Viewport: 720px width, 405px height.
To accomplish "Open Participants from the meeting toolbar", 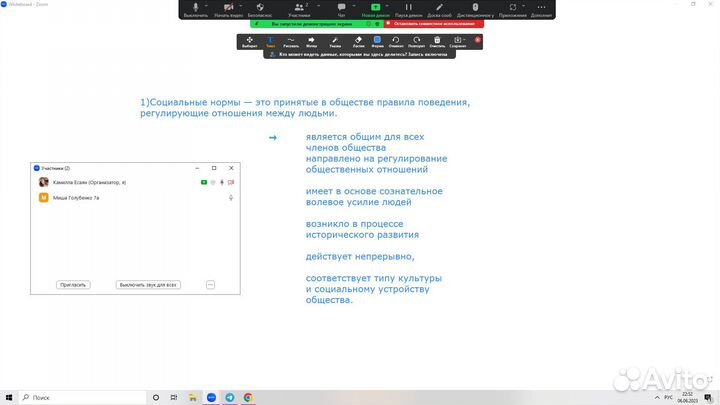I will [299, 9].
